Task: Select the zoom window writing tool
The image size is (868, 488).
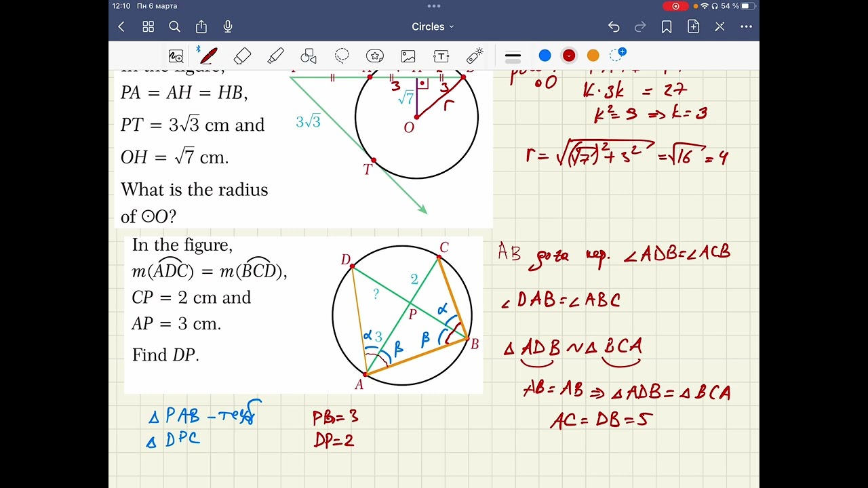Action: click(x=176, y=56)
